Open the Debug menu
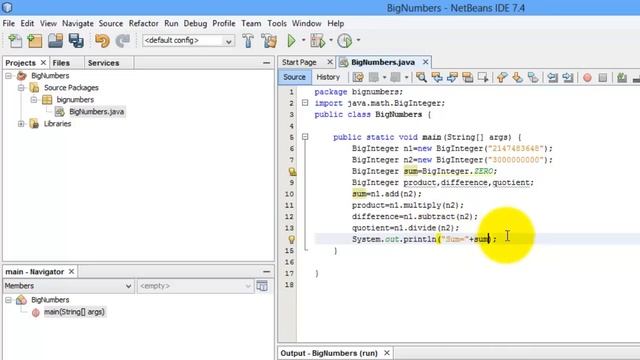This screenshot has width=640, height=360. pos(195,24)
